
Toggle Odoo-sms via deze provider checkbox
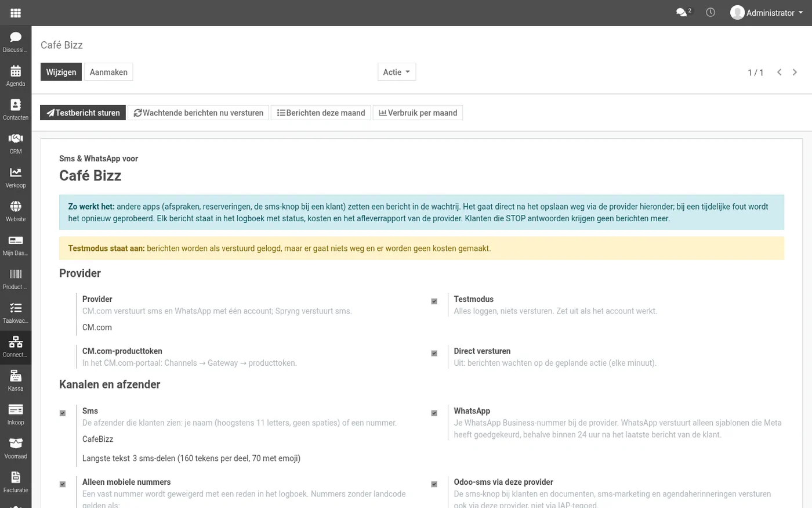(x=434, y=484)
